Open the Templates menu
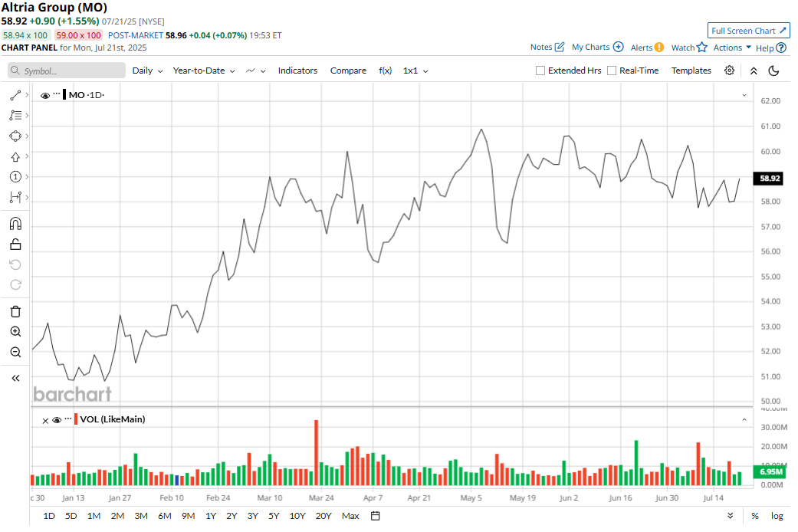This screenshot has width=798, height=532. click(x=691, y=71)
